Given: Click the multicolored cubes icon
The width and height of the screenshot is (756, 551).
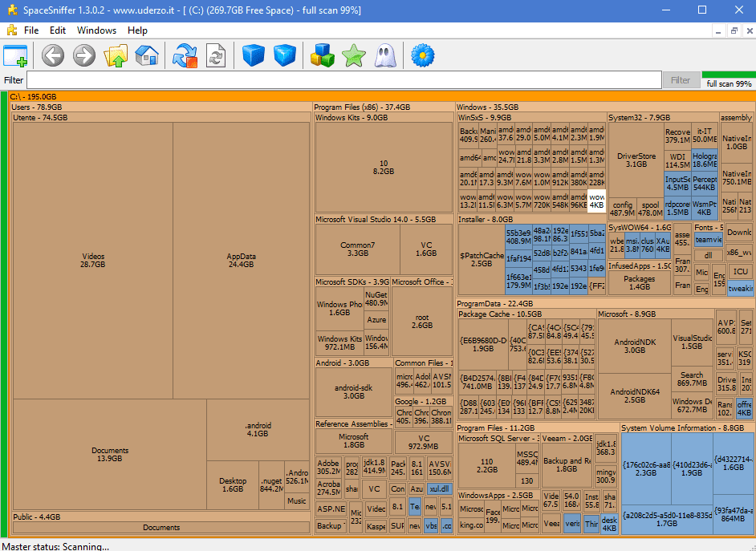Looking at the screenshot, I should (323, 55).
